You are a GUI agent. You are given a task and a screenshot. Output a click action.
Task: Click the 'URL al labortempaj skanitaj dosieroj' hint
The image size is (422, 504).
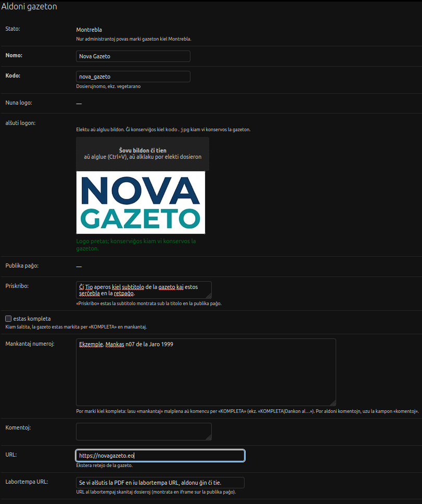156,492
